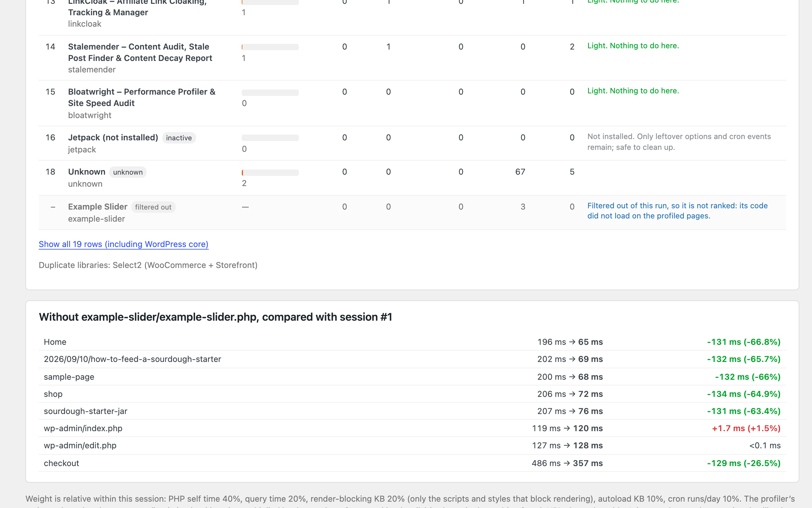Select the shop row
Viewport: 812px width, 508px height.
[x=412, y=394]
